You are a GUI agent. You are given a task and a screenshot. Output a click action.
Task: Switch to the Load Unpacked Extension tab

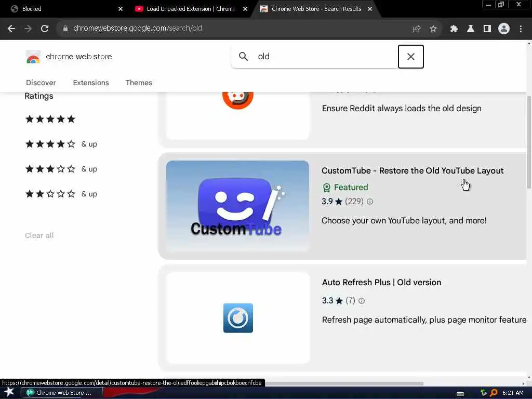click(x=190, y=9)
